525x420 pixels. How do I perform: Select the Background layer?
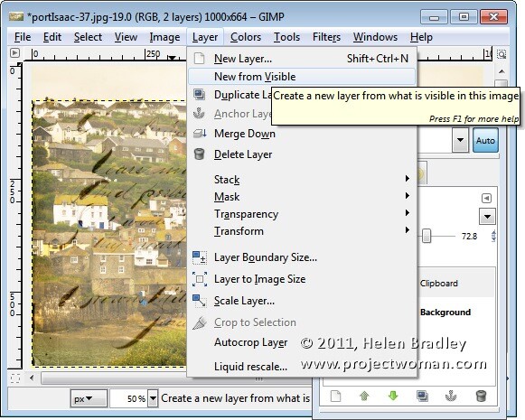pyautogui.click(x=445, y=312)
